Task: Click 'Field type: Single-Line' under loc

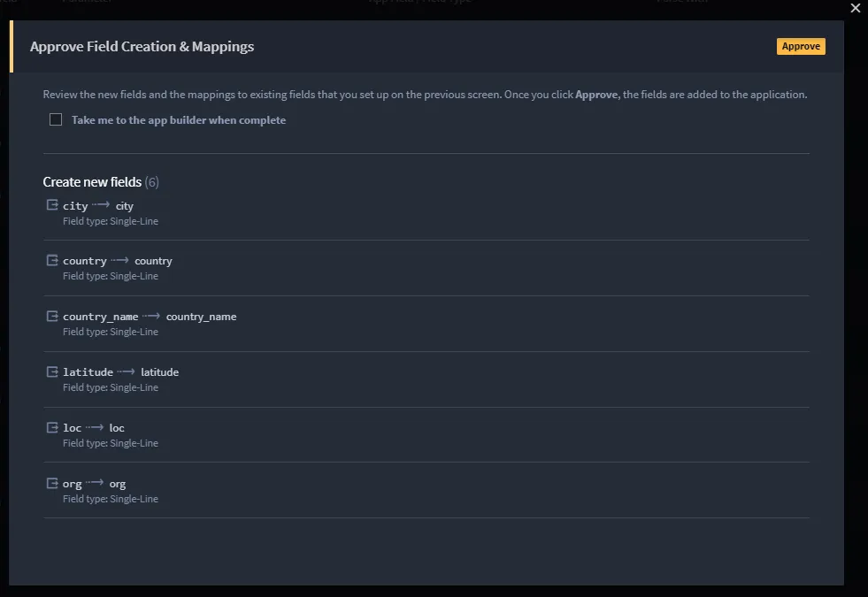Action: tap(111, 443)
